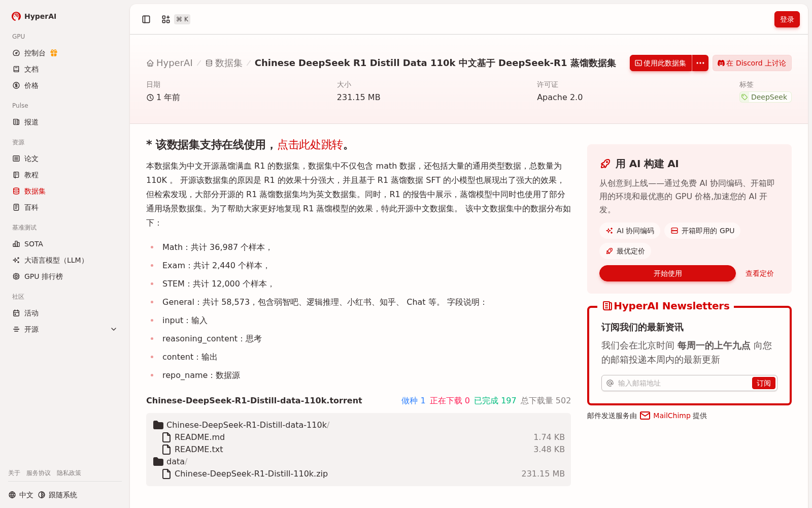Image resolution: width=812 pixels, height=508 pixels.
Task: Click the 最优定价 chip
Action: [x=625, y=251]
